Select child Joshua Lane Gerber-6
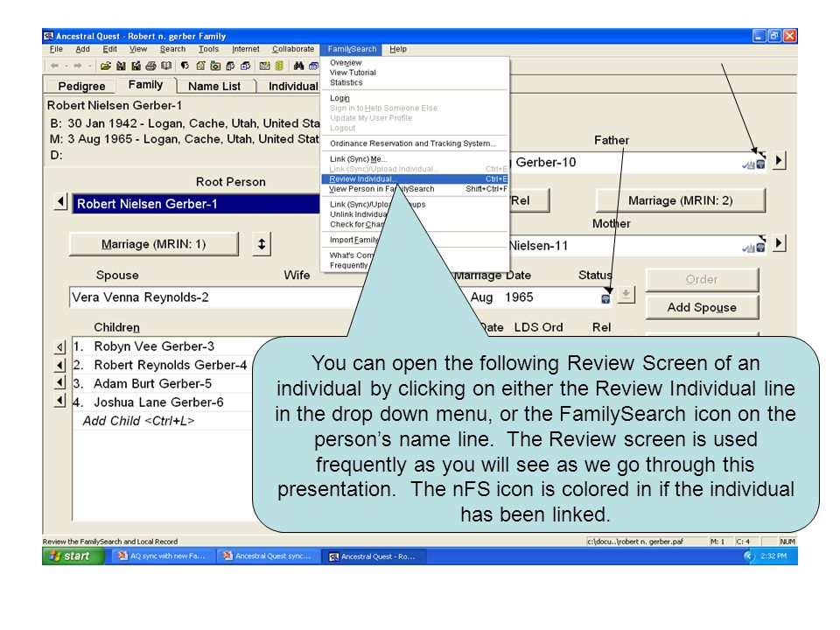 [163, 402]
